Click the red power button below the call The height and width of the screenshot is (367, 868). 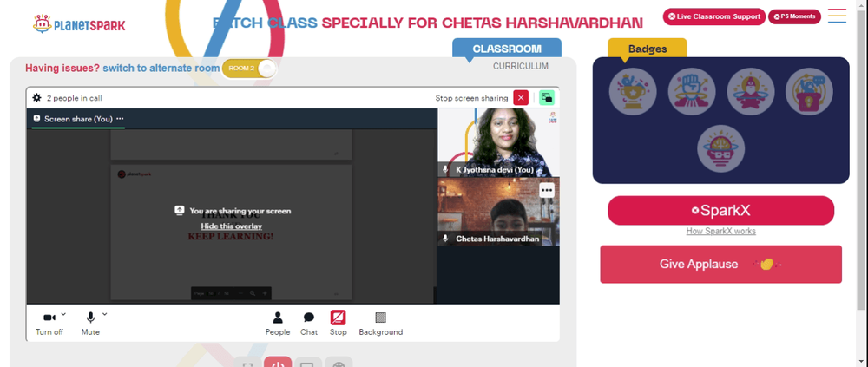(278, 363)
